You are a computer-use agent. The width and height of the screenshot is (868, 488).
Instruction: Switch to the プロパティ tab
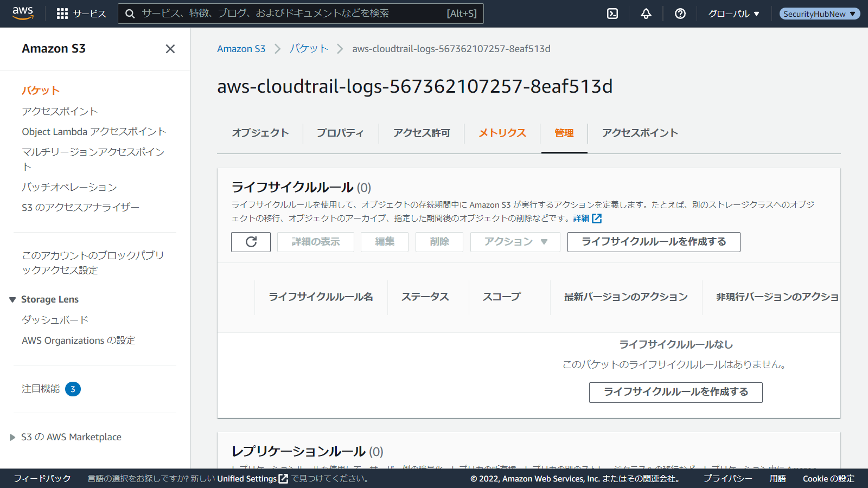click(x=340, y=133)
